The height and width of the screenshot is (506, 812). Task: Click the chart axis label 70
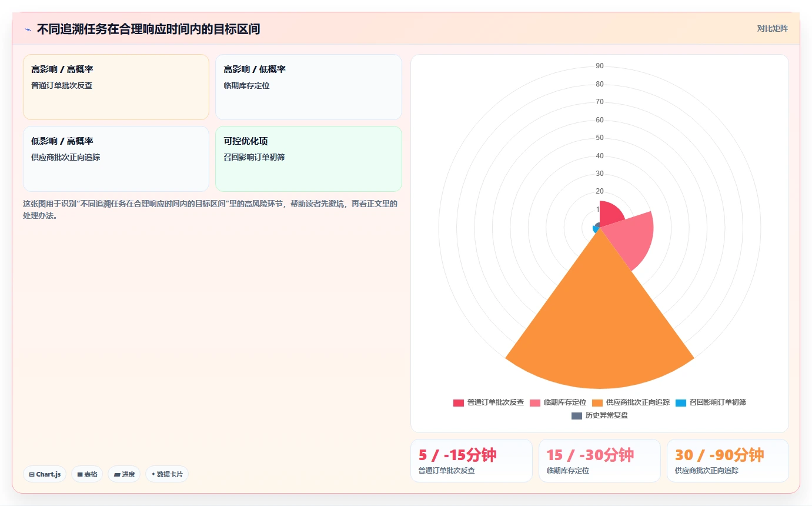point(600,102)
